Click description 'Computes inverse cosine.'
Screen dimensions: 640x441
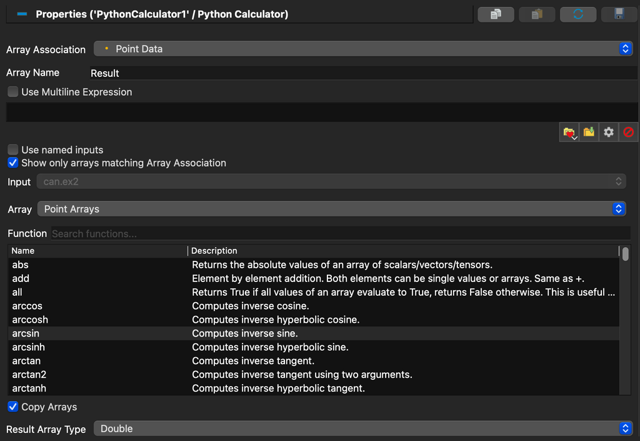pos(250,306)
